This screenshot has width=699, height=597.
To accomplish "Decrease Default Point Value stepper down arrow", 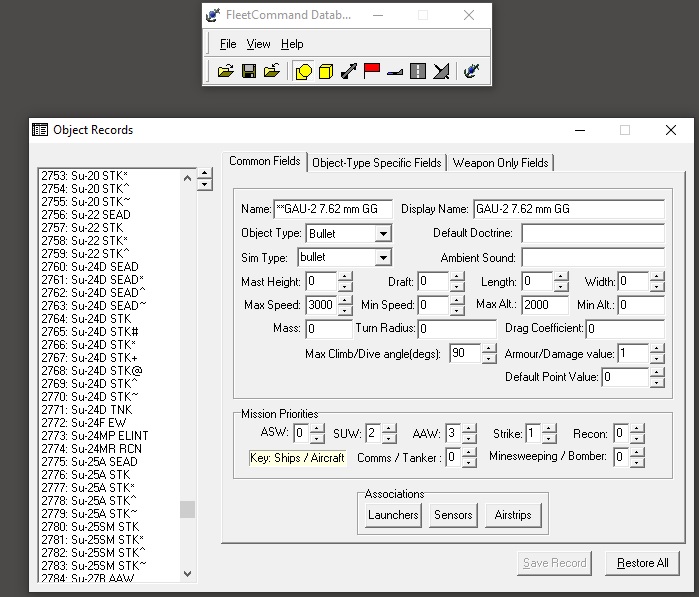I will tap(657, 382).
